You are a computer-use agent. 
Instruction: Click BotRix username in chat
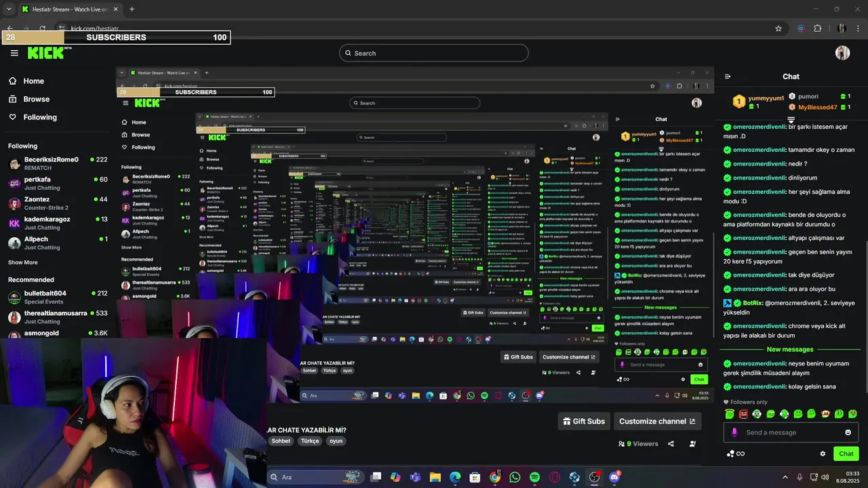click(753, 303)
